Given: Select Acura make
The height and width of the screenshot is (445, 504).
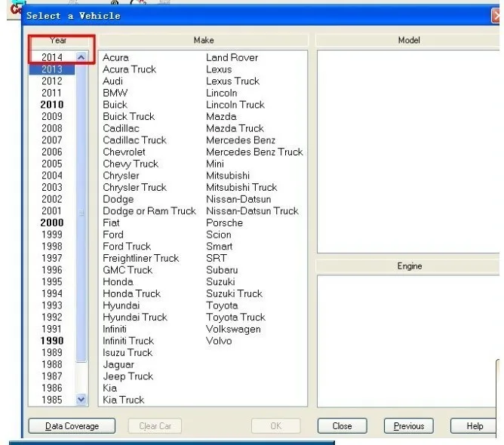Looking at the screenshot, I should click(x=115, y=57).
